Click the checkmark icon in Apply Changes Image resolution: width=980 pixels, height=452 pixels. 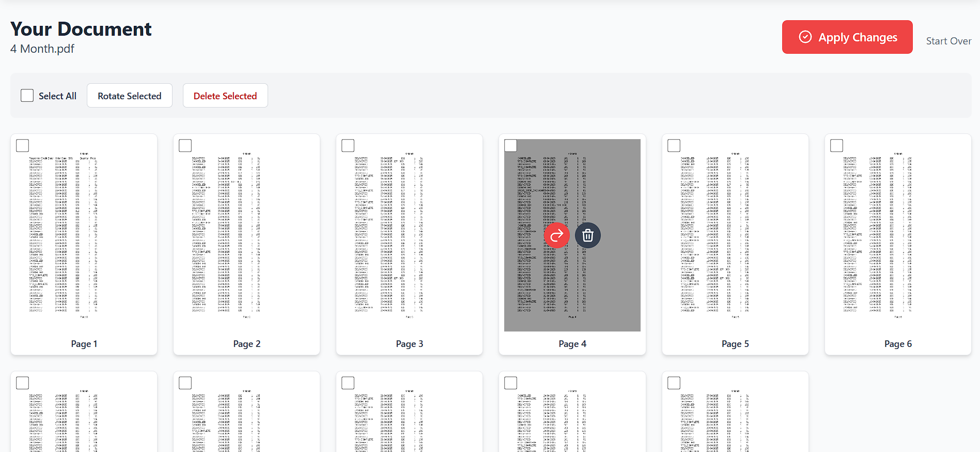(x=805, y=37)
